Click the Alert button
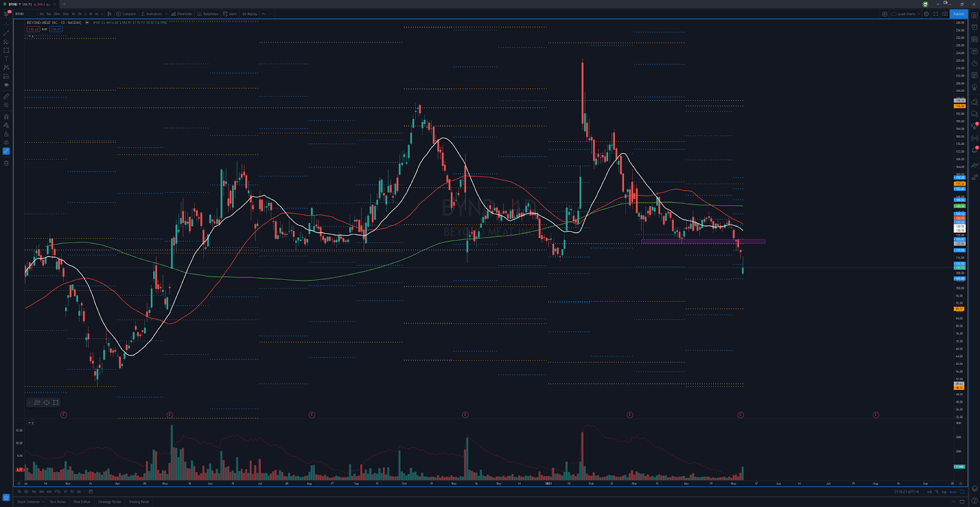The image size is (980, 507). click(230, 13)
